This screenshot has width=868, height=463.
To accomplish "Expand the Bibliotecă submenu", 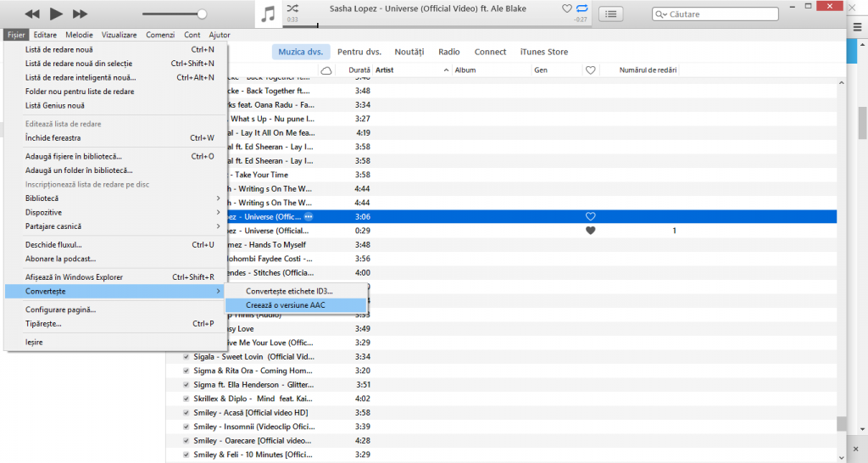I will tap(115, 198).
